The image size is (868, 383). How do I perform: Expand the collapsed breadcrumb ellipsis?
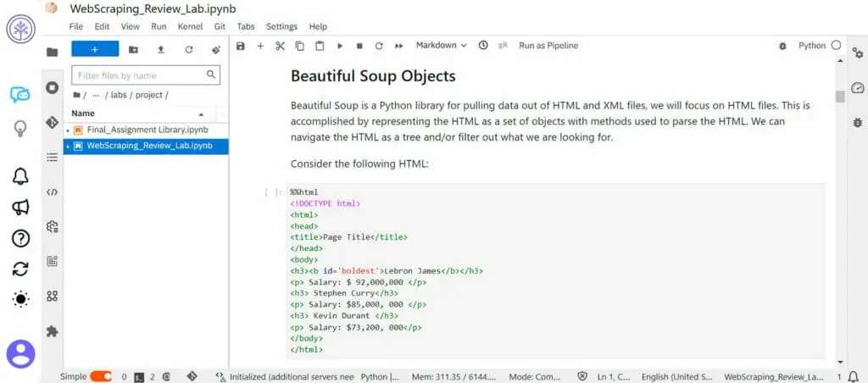coord(96,95)
